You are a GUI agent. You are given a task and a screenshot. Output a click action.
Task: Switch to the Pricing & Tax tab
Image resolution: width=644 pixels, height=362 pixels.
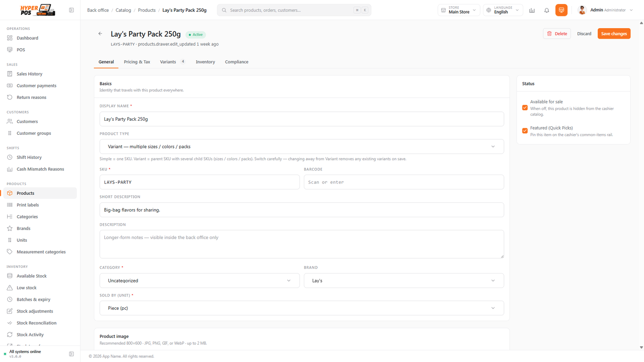pyautogui.click(x=137, y=62)
